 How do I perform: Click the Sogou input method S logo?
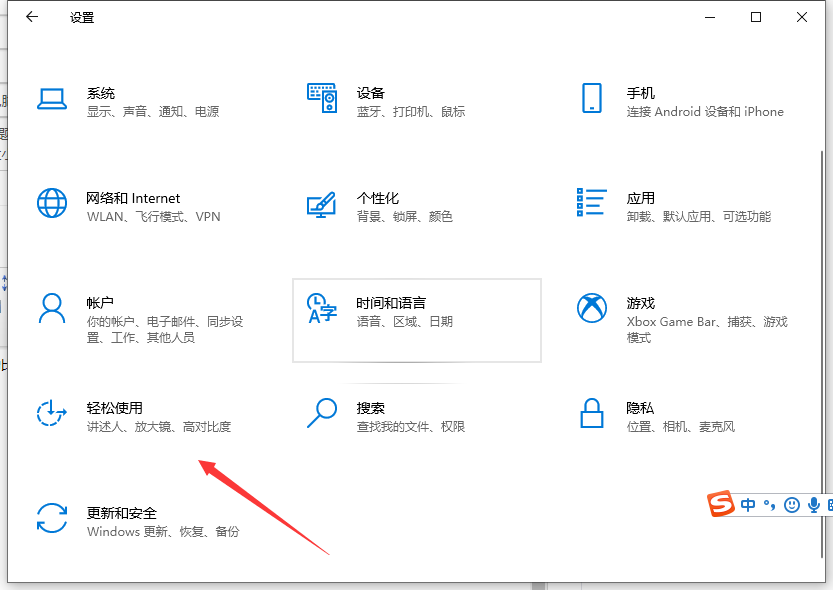pos(721,505)
